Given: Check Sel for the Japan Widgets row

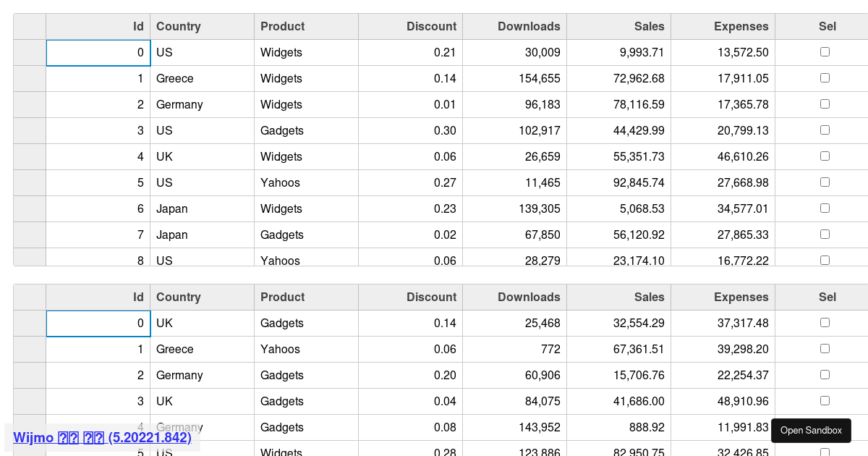Looking at the screenshot, I should pyautogui.click(x=825, y=208).
